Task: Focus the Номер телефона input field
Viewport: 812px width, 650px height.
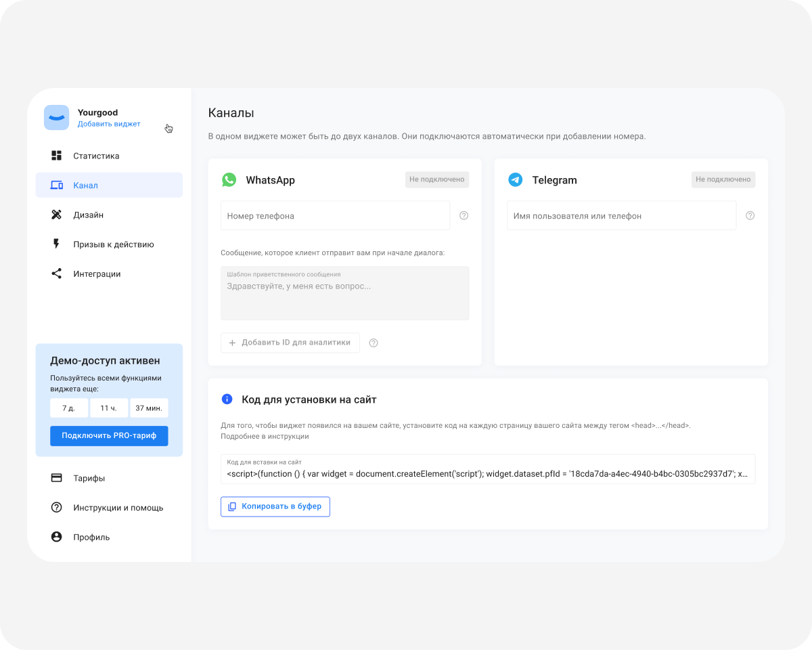Action: pos(335,215)
